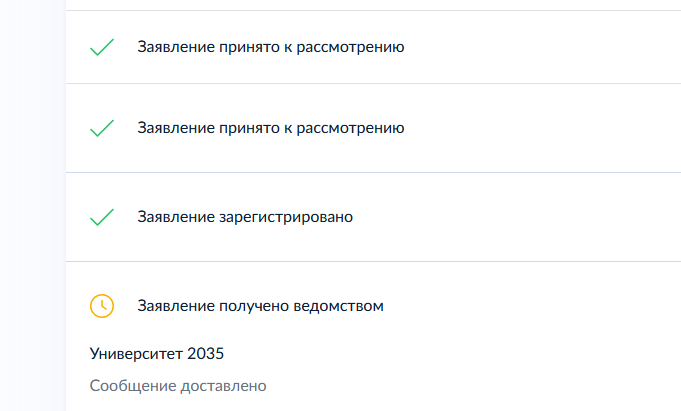Click blank area right of Университет 2035

tap(453, 354)
